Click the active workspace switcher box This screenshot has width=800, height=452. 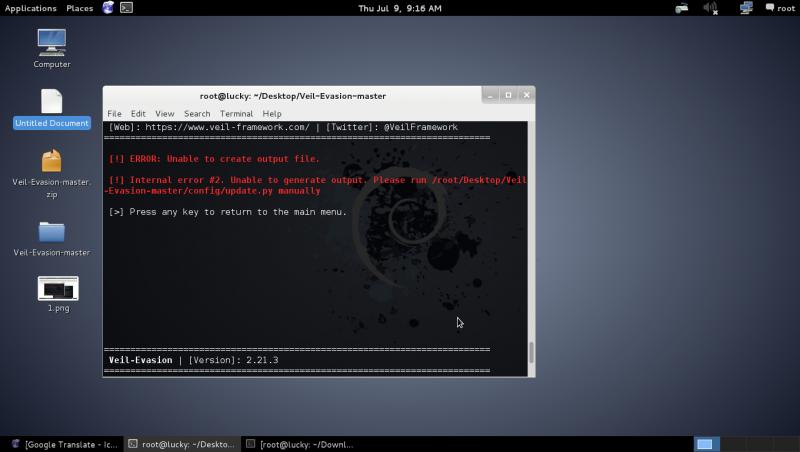tap(706, 444)
